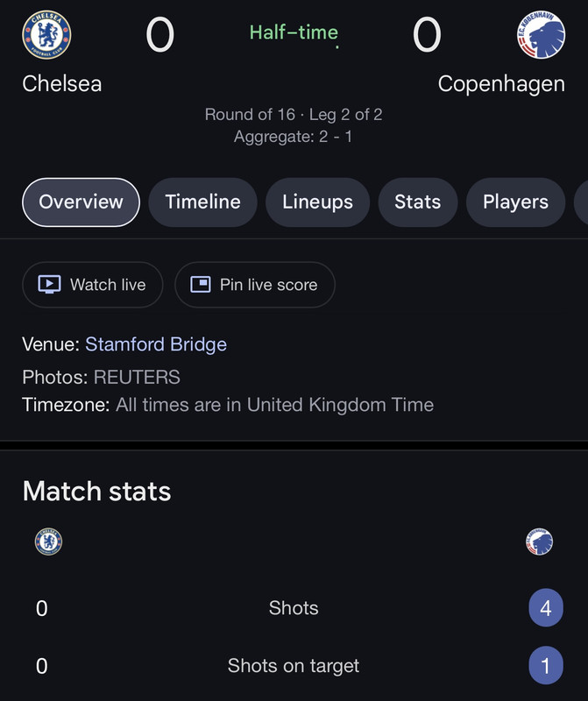Screen dimensions: 588x701
Task: Select the Overview tab
Action: 81,202
